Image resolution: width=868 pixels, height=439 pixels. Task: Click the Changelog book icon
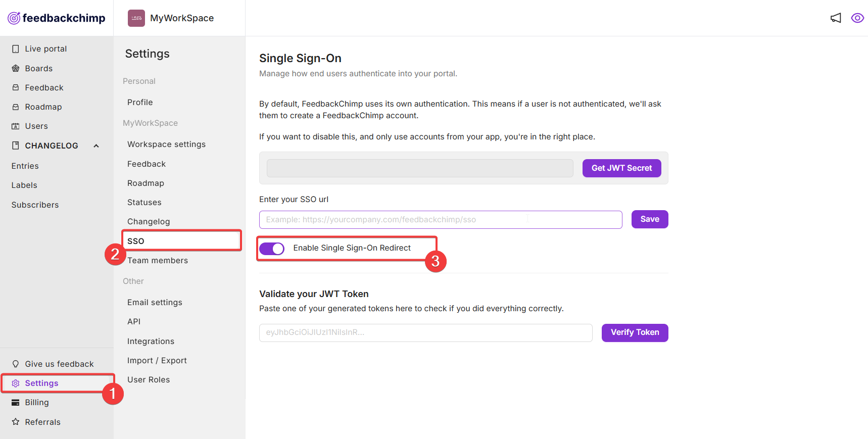click(x=16, y=145)
